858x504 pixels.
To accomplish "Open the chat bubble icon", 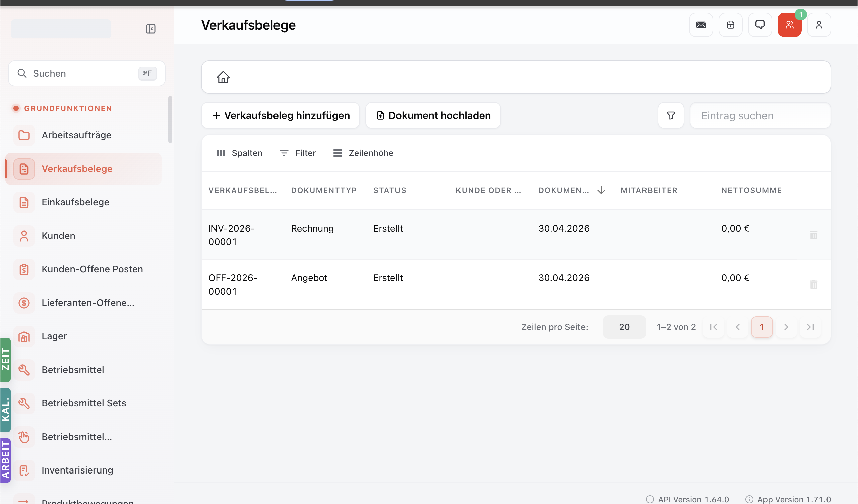I will click(759, 25).
